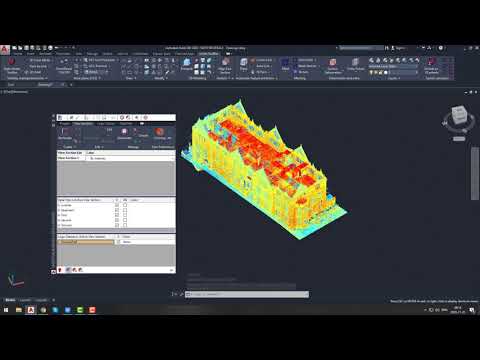
Task: Select the Model layout tab at bottom
Action: 10,300
